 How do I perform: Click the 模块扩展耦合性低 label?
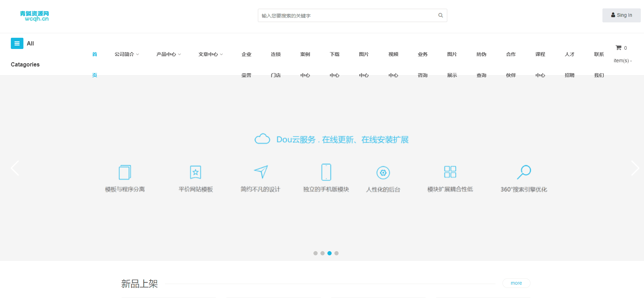click(450, 189)
